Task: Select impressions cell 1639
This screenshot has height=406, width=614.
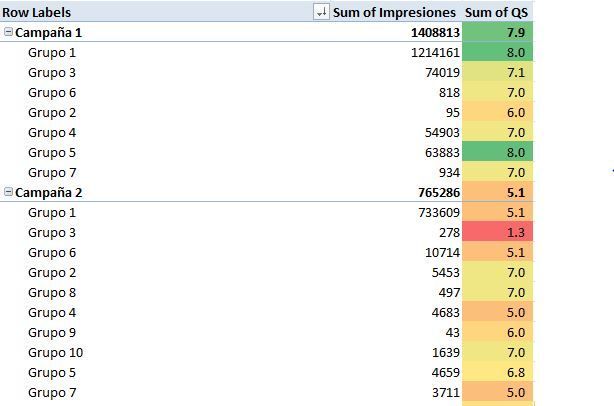Action: tap(446, 352)
